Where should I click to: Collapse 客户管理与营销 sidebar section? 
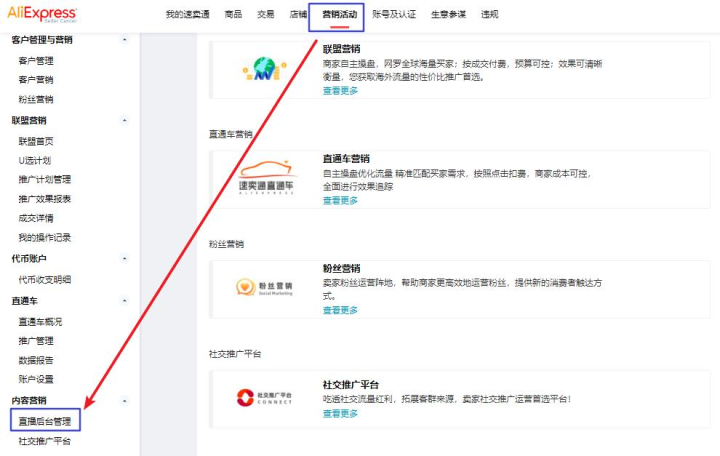[124, 40]
